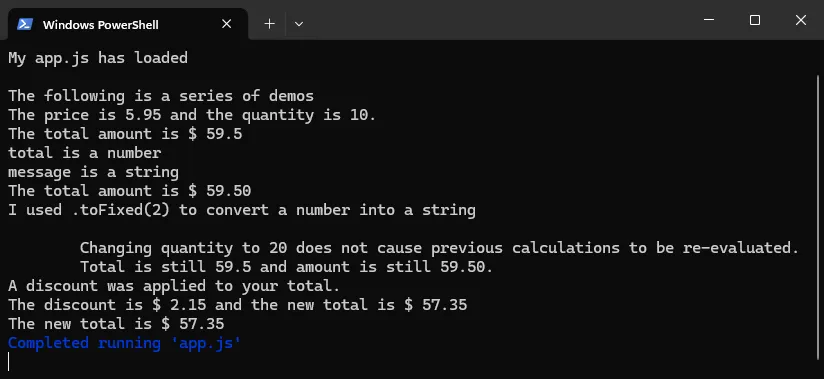Click the line 'My app.js has loaded'
The width and height of the screenshot is (824, 379).
tap(98, 58)
